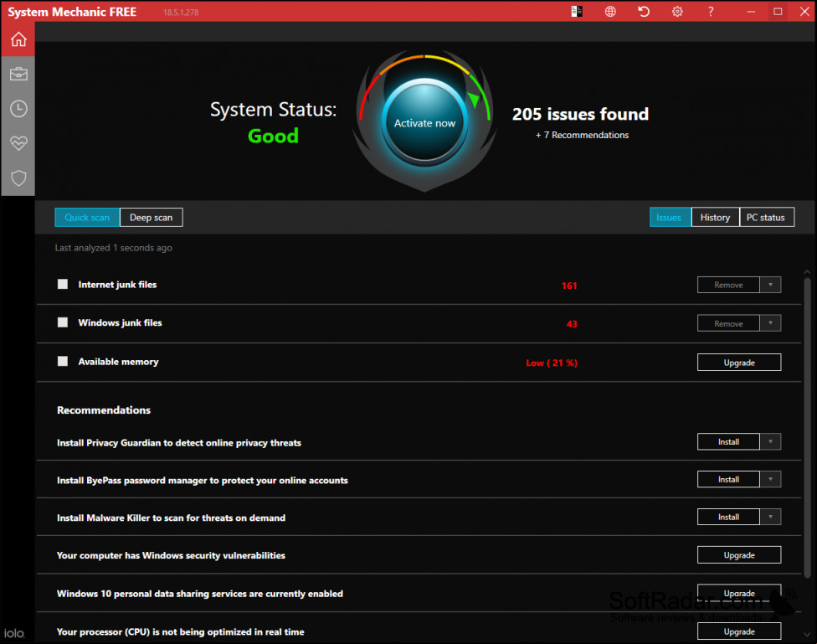Click the globe icon in title bar
The width and height of the screenshot is (817, 644).
(x=610, y=12)
